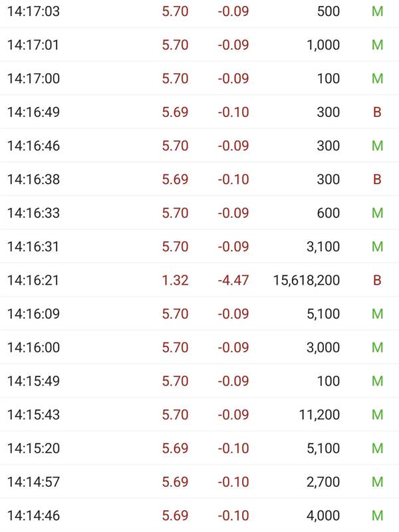Select the 15,618,200 volume entry

[x=307, y=280]
